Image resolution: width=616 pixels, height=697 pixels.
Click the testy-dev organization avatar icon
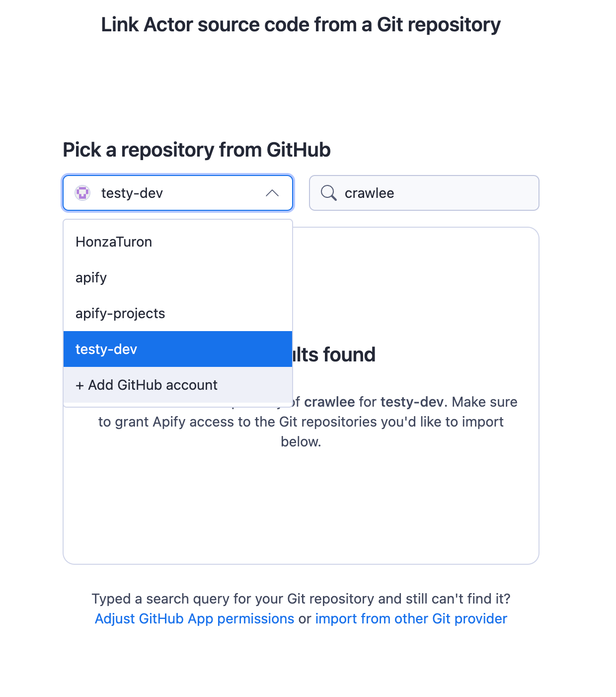click(x=82, y=193)
